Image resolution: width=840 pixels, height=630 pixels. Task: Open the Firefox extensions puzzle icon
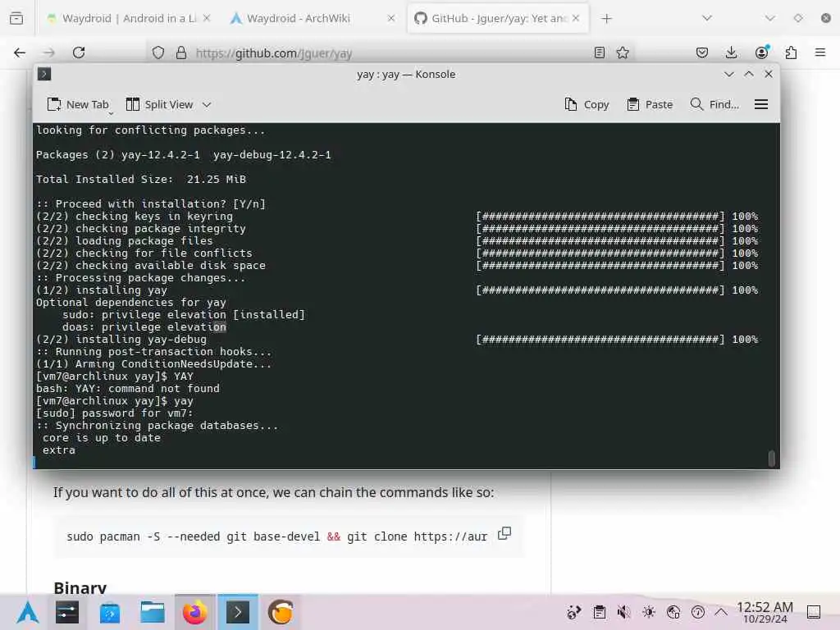[x=791, y=52]
